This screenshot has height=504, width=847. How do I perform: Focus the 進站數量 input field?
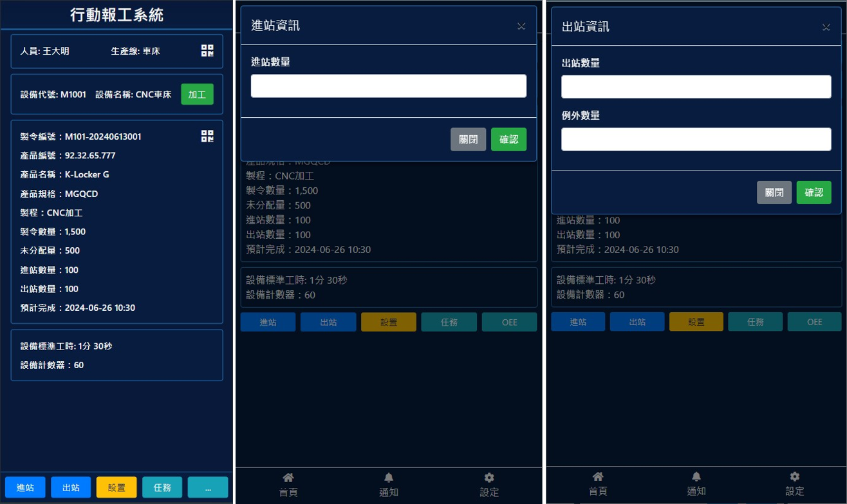point(389,86)
